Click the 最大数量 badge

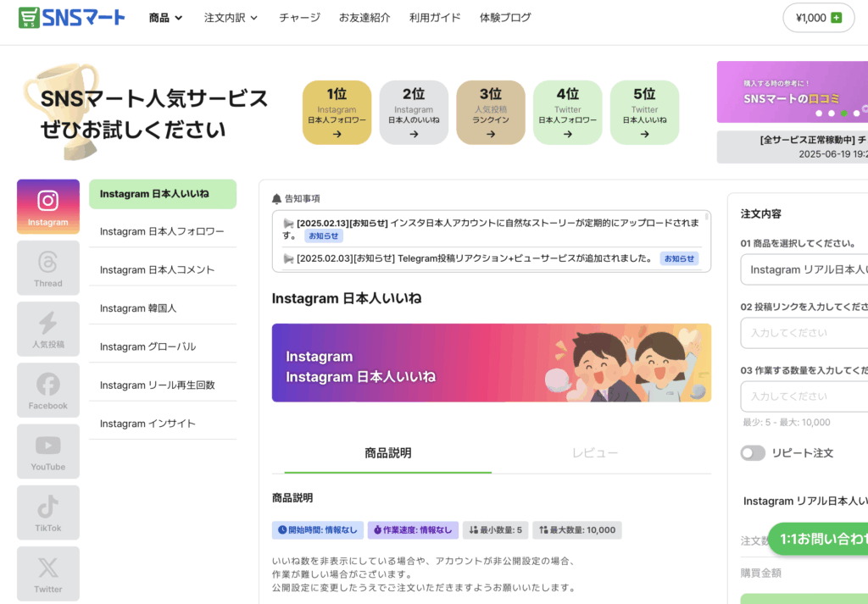(577, 530)
